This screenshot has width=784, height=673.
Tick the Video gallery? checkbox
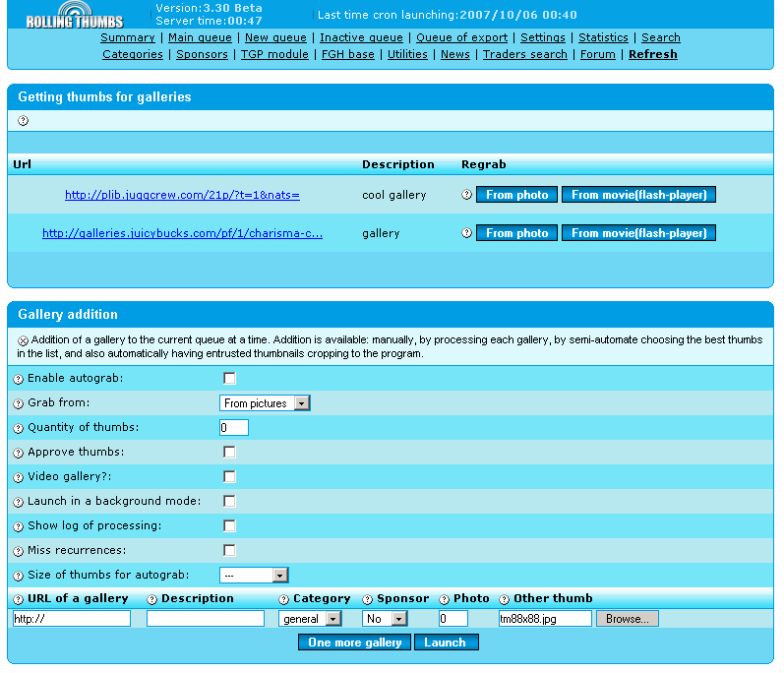pos(229,476)
